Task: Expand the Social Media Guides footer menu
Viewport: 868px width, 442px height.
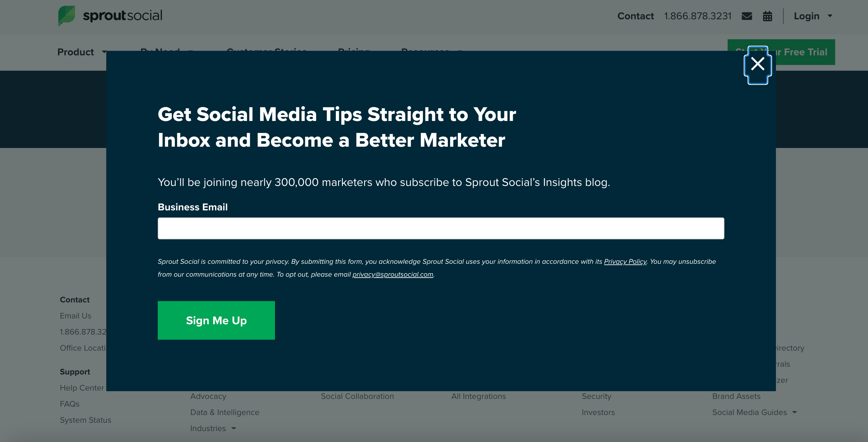Action: click(x=795, y=412)
